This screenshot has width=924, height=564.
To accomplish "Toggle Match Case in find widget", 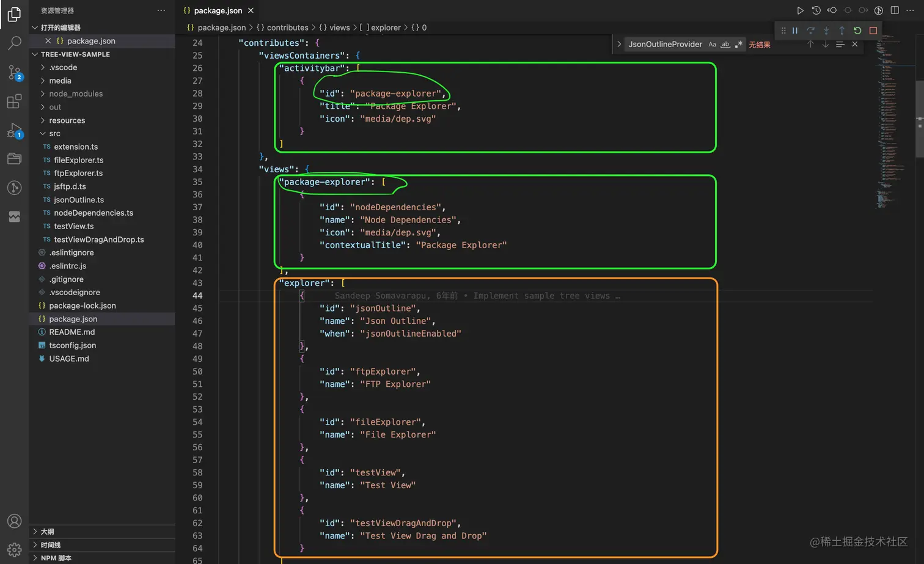I will coord(712,45).
